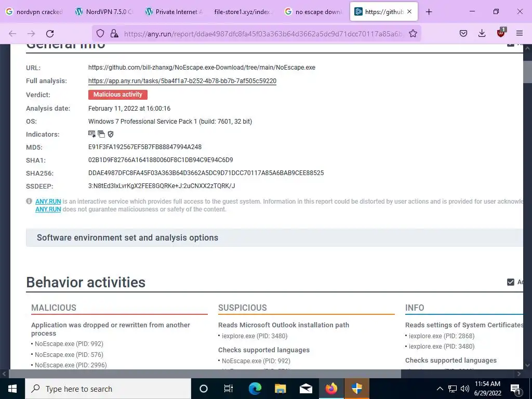Image resolution: width=532 pixels, height=399 pixels.
Task: Click the vertical scrollbar thumb
Action: pos(527,72)
